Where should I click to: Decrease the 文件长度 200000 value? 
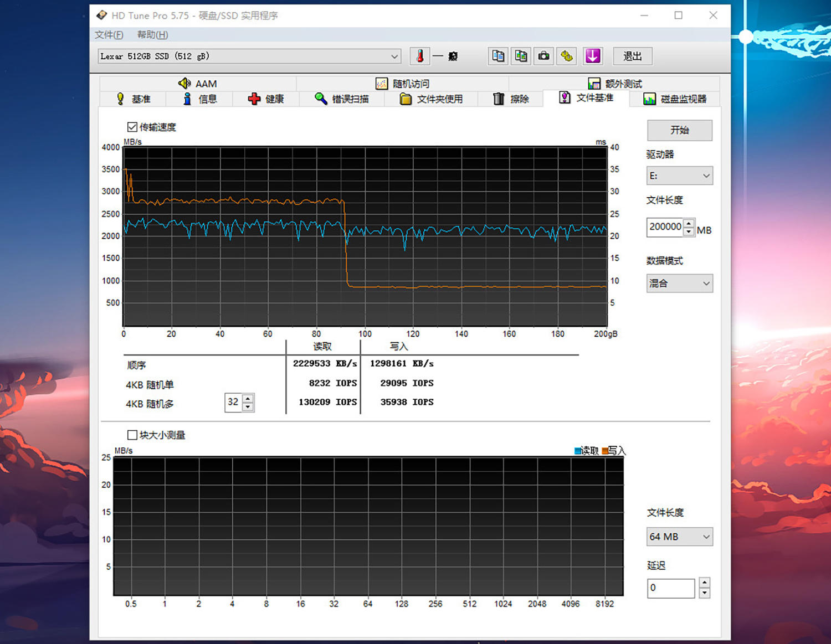click(x=689, y=231)
